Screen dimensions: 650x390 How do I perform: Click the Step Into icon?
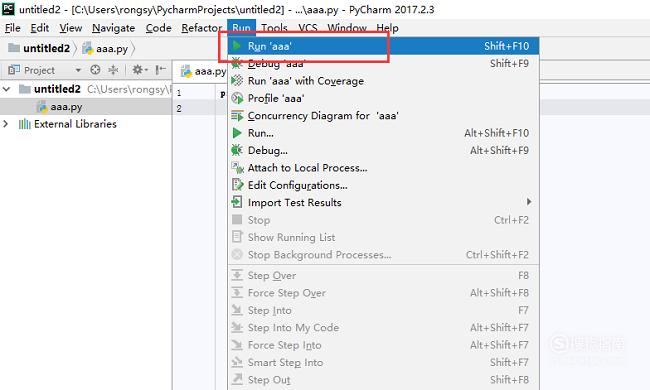coord(237,310)
